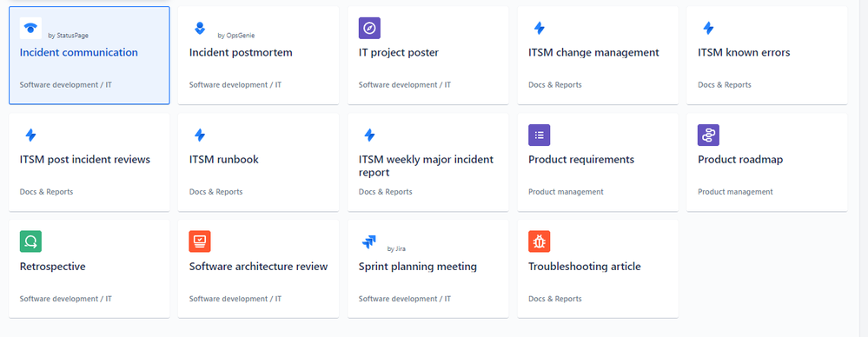Pick the Product roadmap template title

pyautogui.click(x=740, y=159)
